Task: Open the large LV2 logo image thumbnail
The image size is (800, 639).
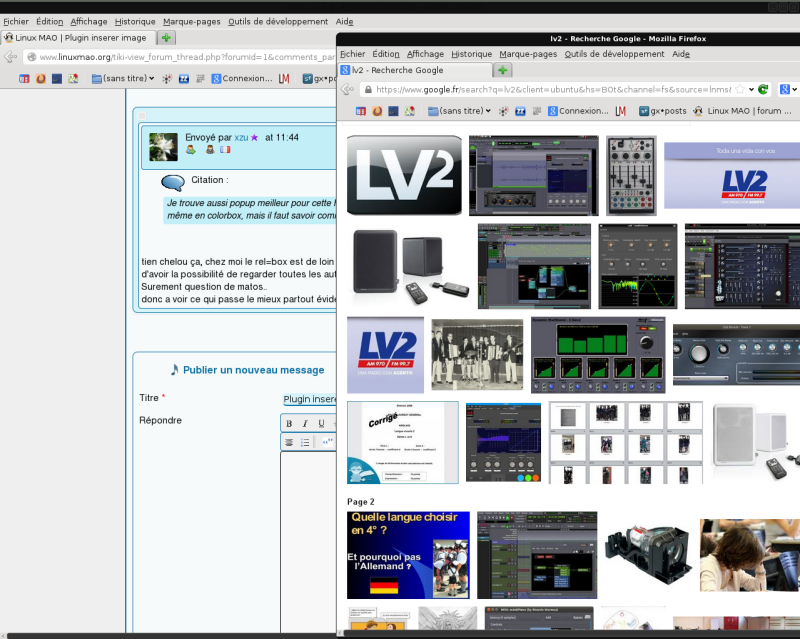Action: (x=404, y=175)
